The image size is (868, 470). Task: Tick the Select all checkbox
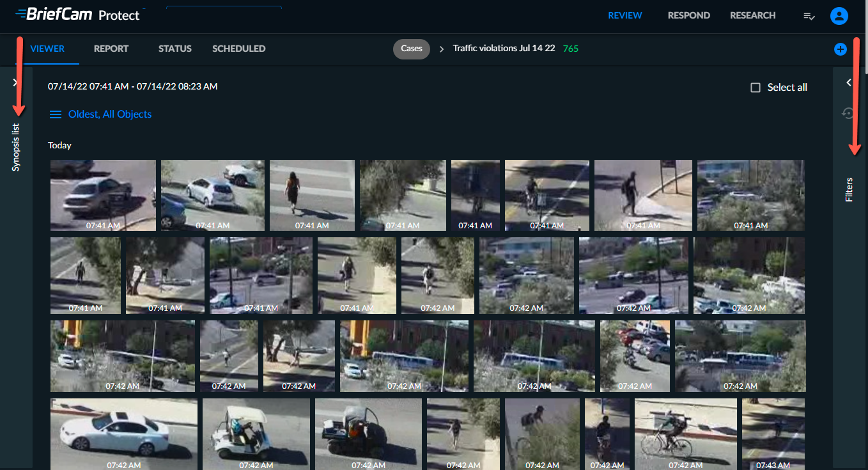pyautogui.click(x=756, y=88)
